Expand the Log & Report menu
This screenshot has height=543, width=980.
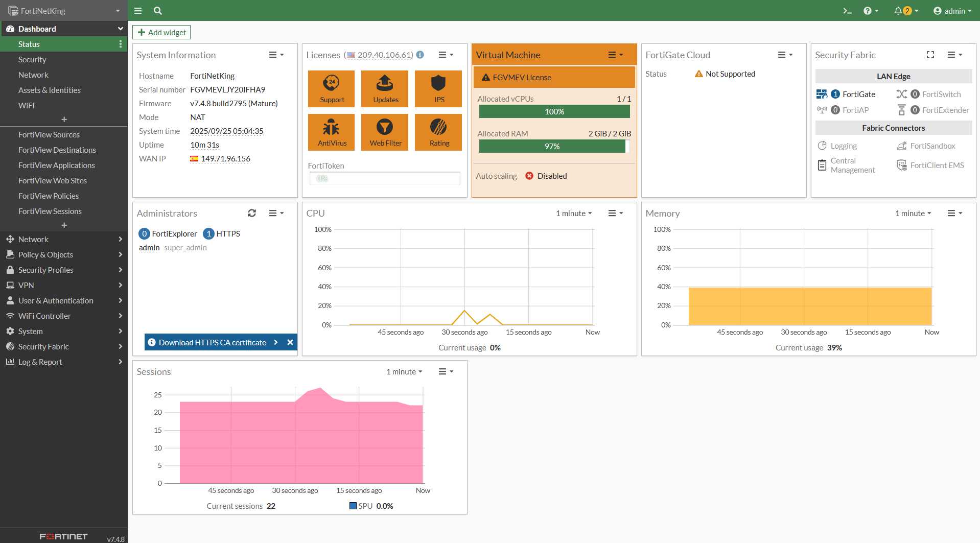click(64, 362)
